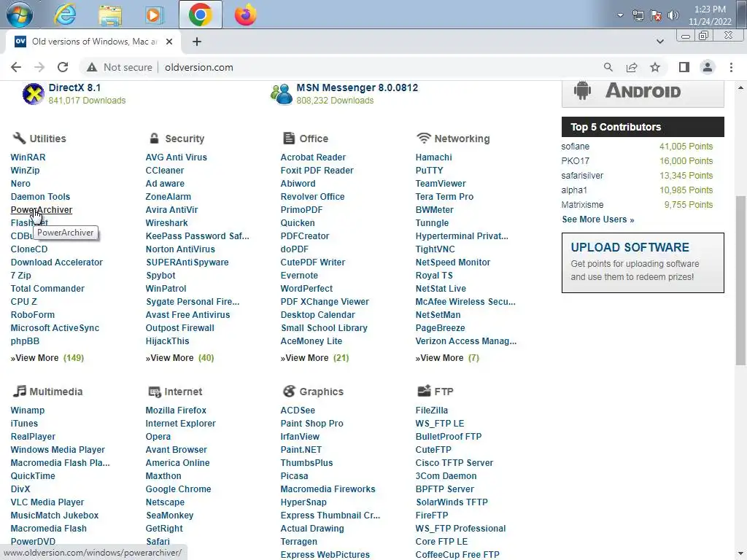Viewport: 747px width, 560px height.
Task: Go back to previous page
Action: coord(16,67)
